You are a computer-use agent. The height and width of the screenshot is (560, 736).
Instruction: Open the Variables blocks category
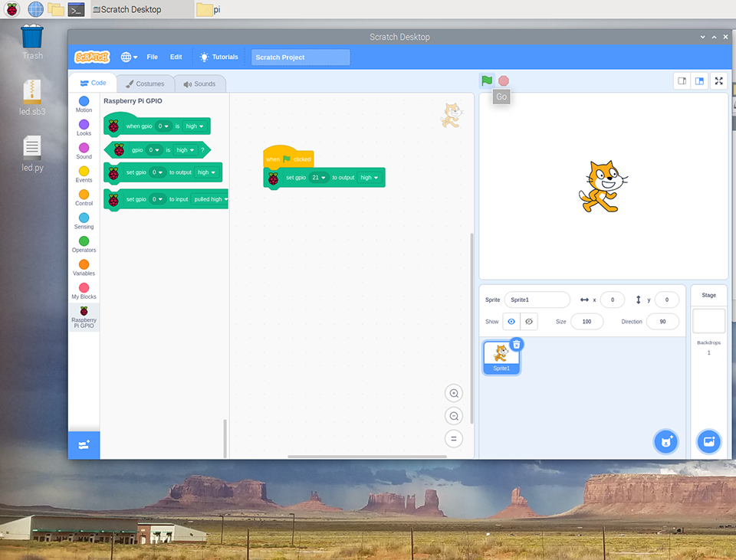tap(84, 268)
